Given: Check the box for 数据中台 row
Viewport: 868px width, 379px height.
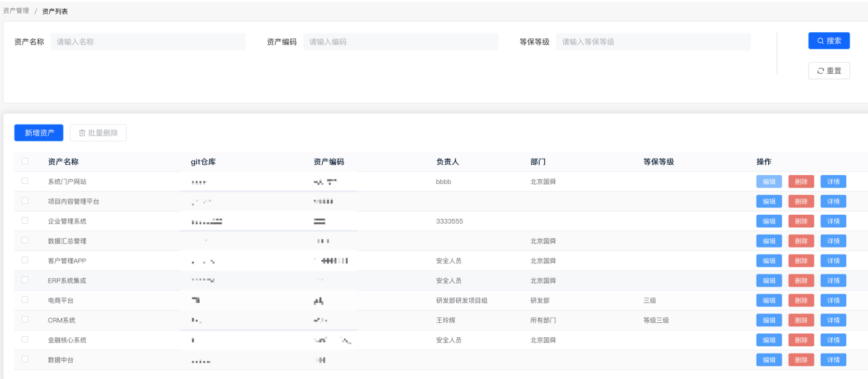Looking at the screenshot, I should 25,359.
